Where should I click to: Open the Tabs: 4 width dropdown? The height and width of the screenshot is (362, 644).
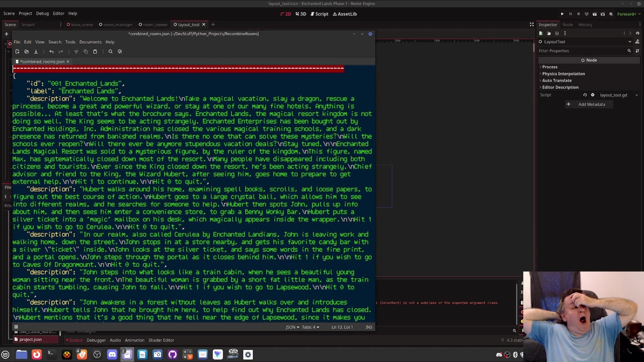coord(310,327)
